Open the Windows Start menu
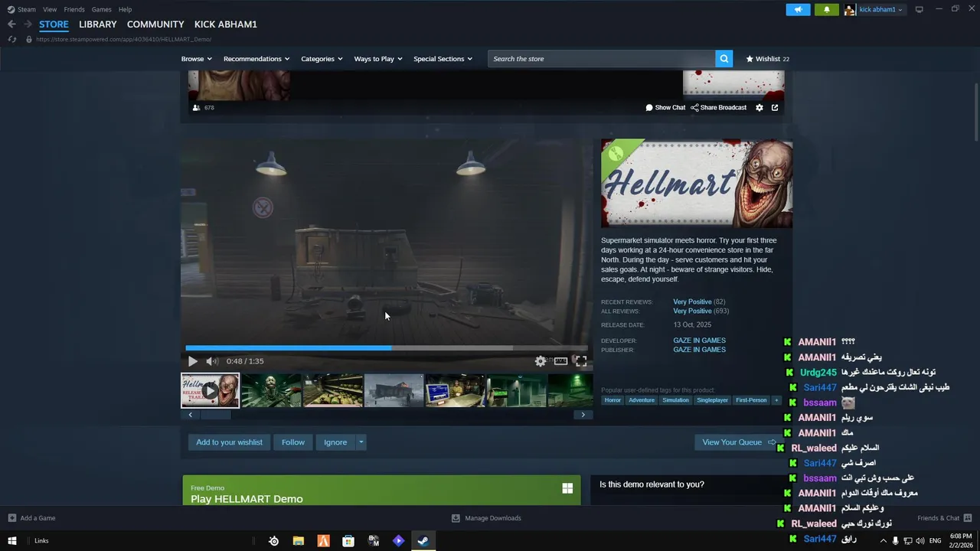Image resolution: width=980 pixels, height=551 pixels. 12,540
